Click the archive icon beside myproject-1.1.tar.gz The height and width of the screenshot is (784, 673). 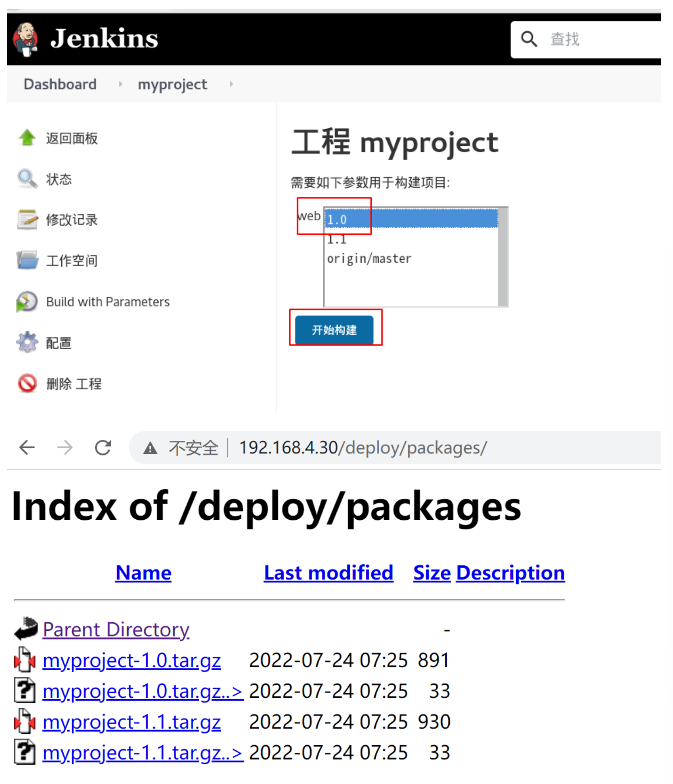pyautogui.click(x=25, y=722)
